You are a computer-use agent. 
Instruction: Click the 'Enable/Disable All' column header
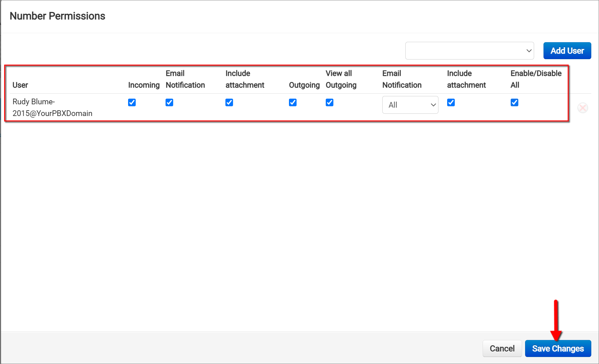pyautogui.click(x=536, y=79)
